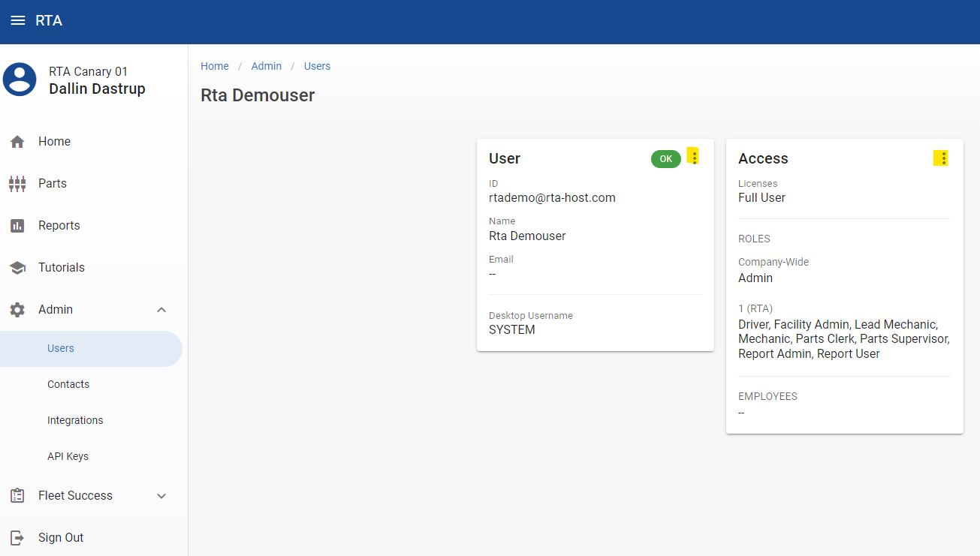
Task: Click the Parts icon in sidebar
Action: pyautogui.click(x=17, y=184)
